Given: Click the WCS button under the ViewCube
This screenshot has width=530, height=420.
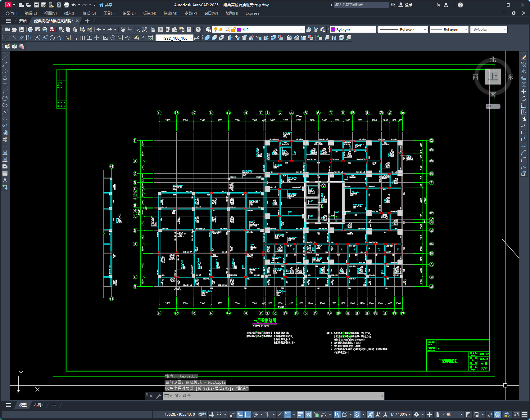Looking at the screenshot, I should point(493,106).
